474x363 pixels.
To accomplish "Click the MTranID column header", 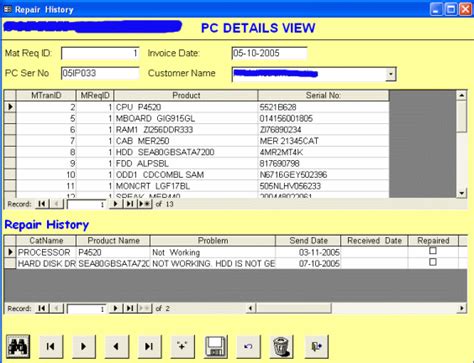I will 46,95.
